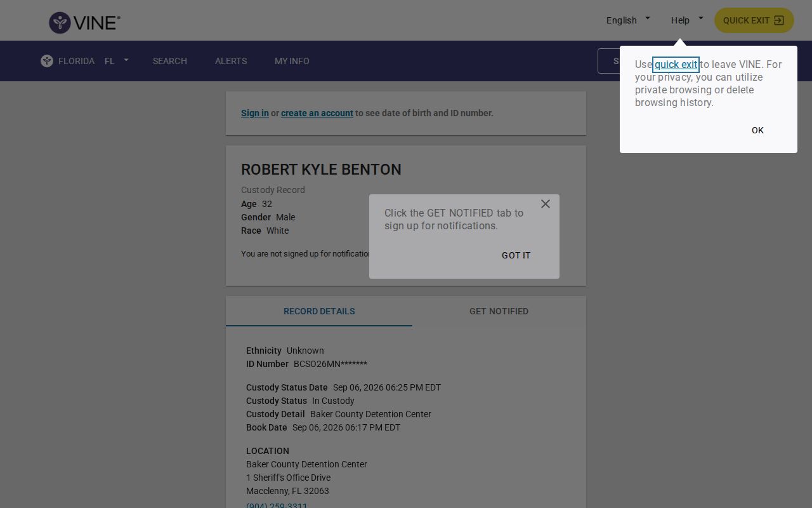Click the detention center phone number
Viewport: 812px width, 508px height.
click(277, 506)
